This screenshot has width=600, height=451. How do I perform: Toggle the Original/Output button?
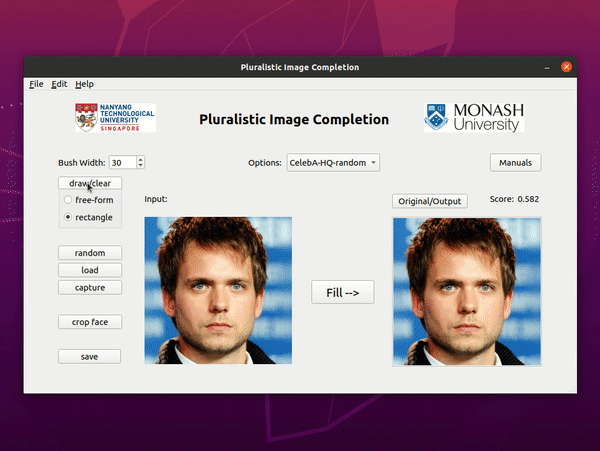click(430, 201)
